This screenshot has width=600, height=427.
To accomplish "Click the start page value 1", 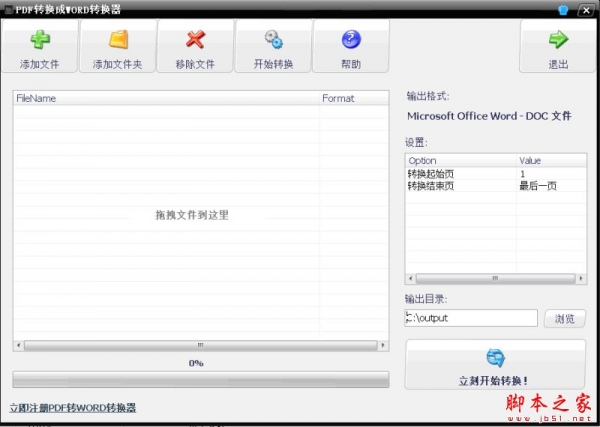I will coord(523,174).
